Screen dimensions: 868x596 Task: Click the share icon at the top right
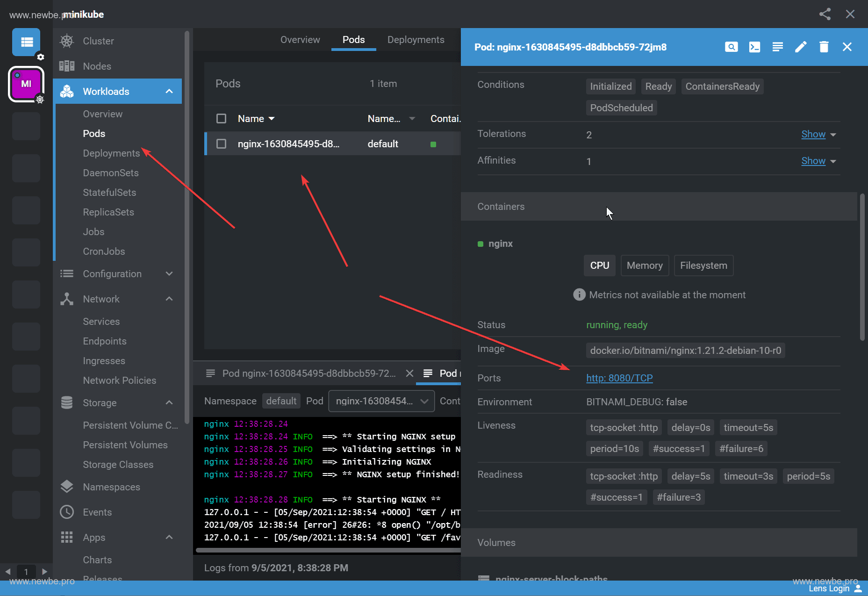click(x=825, y=14)
